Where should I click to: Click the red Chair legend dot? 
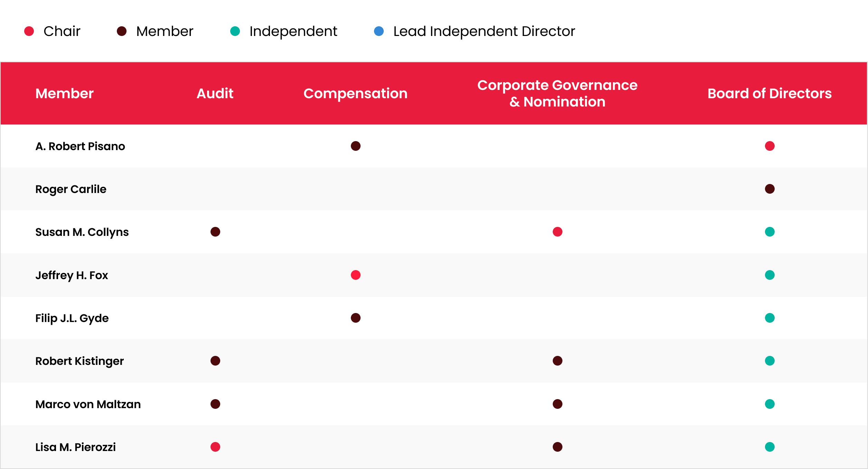pos(29,31)
